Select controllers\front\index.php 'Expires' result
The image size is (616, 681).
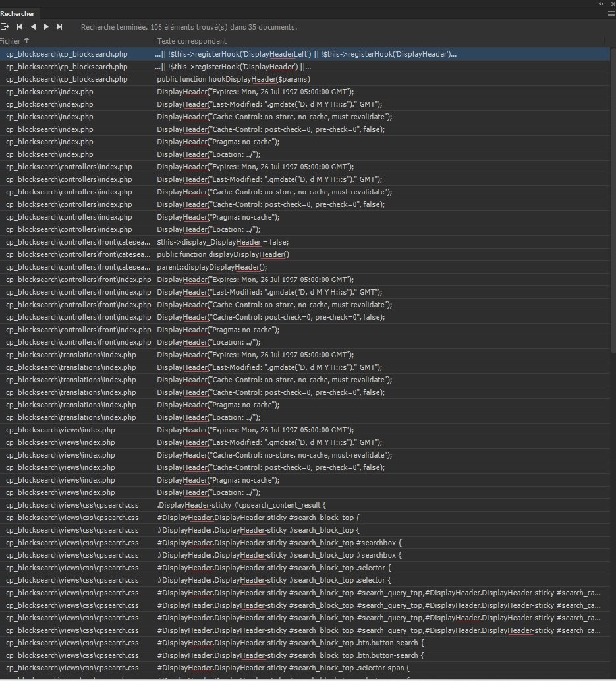[305, 280]
